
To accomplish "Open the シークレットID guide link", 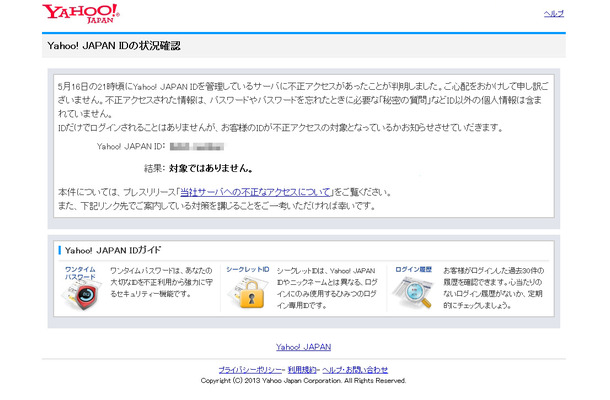I will (x=247, y=269).
